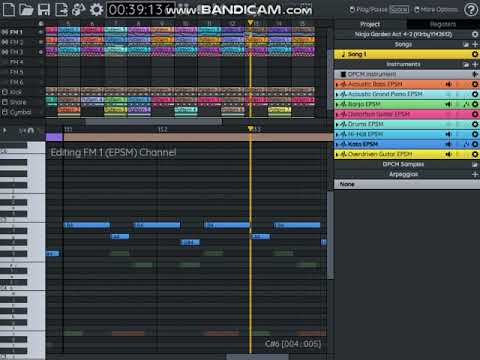Select the None arpeggio entry
Screen dimensions: 480x360
tap(406, 184)
